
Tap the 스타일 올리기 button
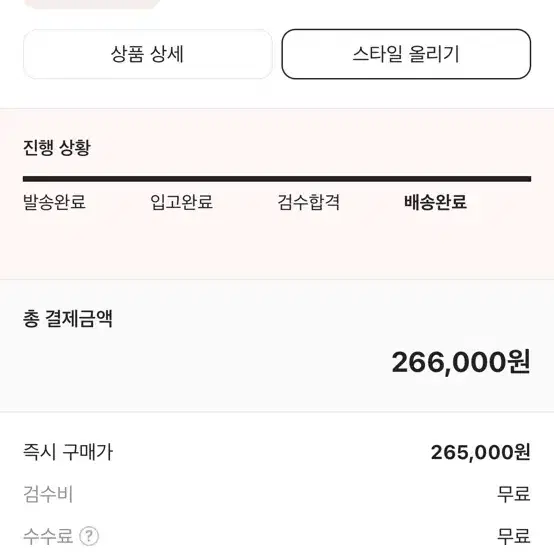pos(406,54)
